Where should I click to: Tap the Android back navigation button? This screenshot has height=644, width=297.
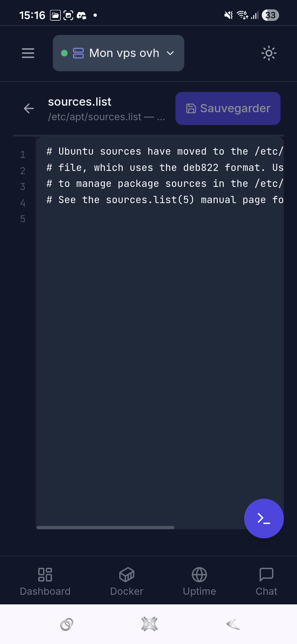pos(233,624)
